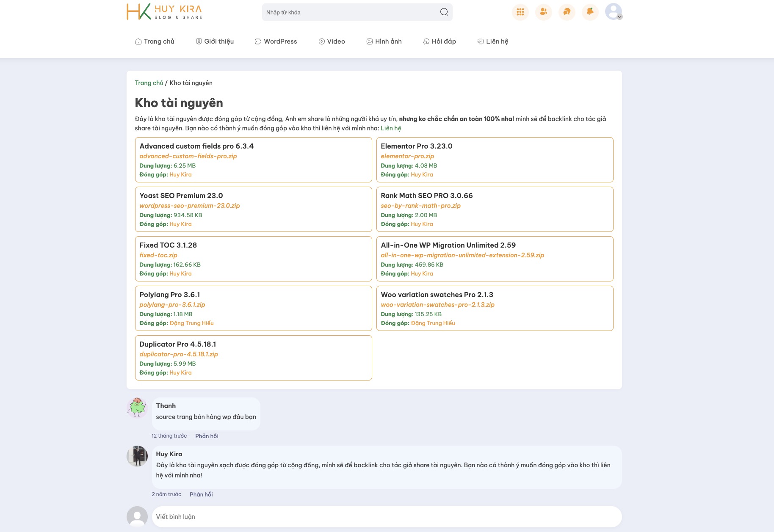The width and height of the screenshot is (774, 532).
Task: Open the WordPress menu item
Action: pos(276,41)
